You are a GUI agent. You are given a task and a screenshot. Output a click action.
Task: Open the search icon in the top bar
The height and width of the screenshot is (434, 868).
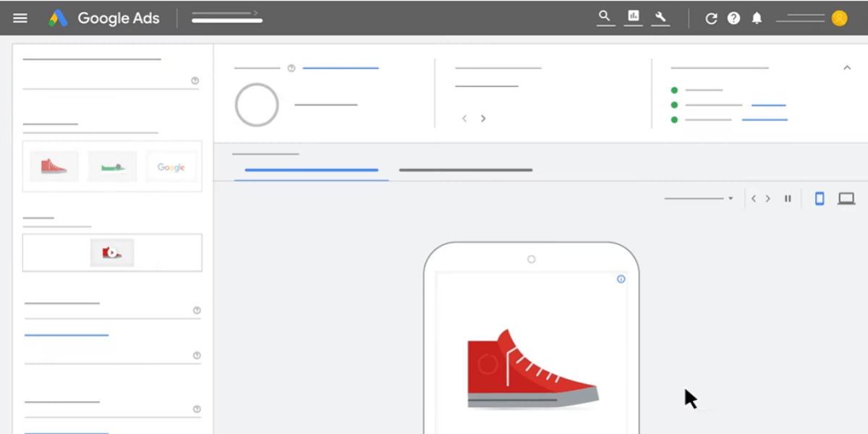605,16
